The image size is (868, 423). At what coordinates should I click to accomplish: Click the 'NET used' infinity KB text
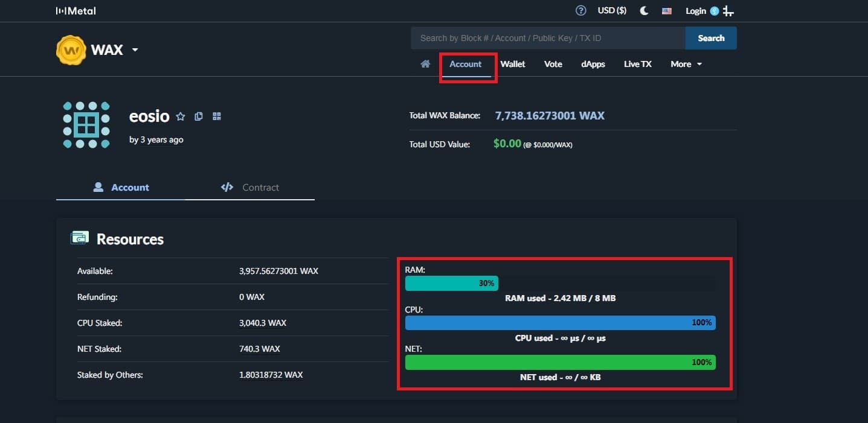coord(561,377)
